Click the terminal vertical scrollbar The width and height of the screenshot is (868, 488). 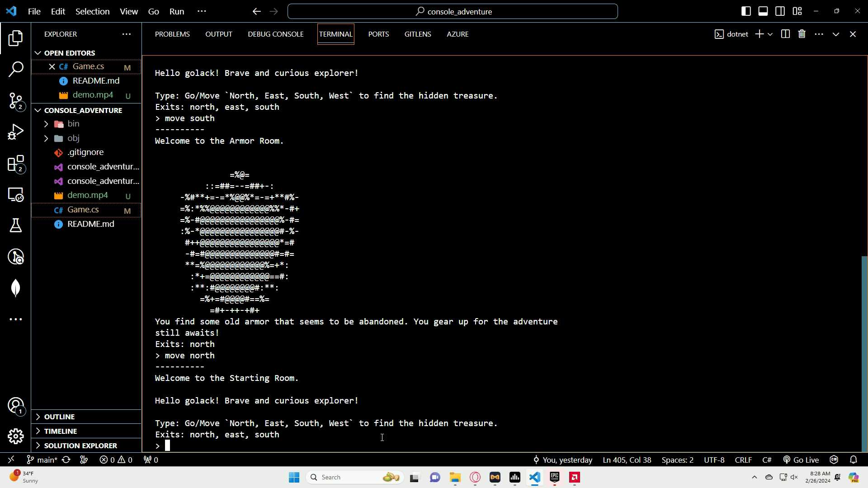point(864,352)
